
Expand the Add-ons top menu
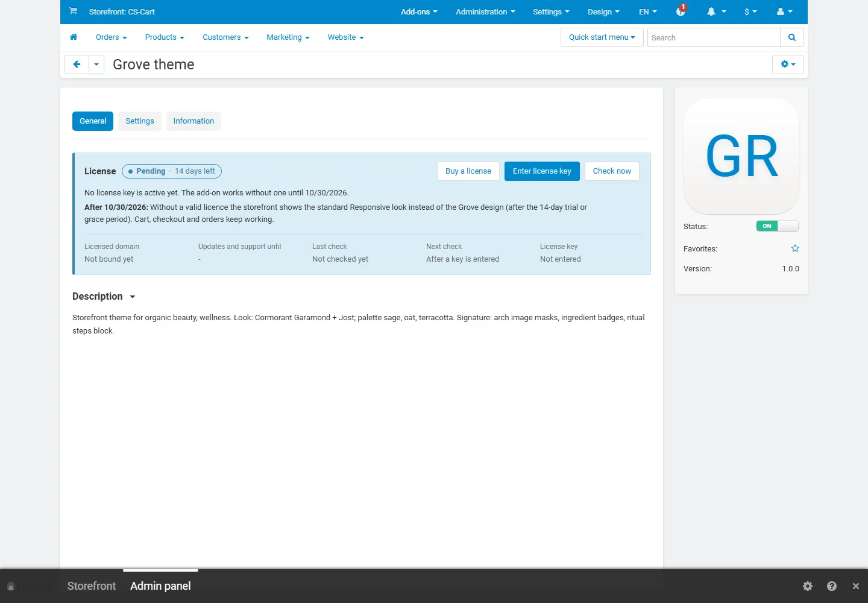coord(419,11)
